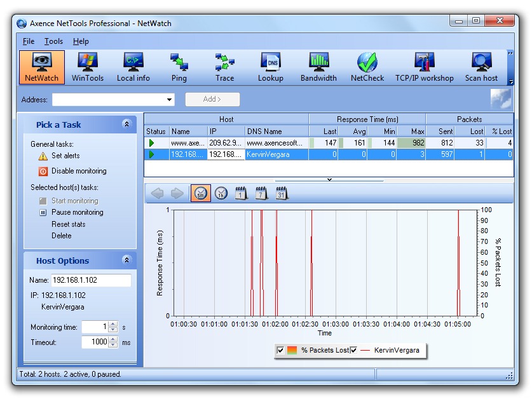Viewport: 532px width, 399px height.
Task: Click the Start monitoring square icon
Action: (x=43, y=201)
